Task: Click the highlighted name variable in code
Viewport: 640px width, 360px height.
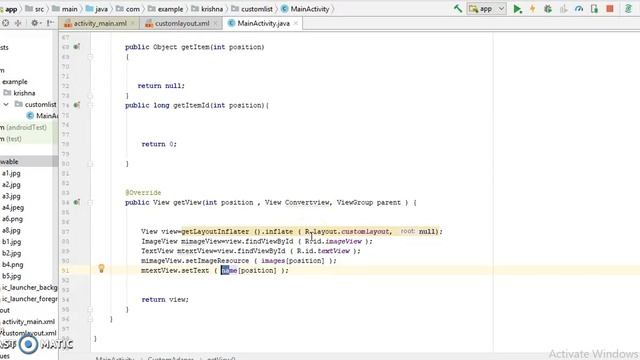Action: coord(229,270)
